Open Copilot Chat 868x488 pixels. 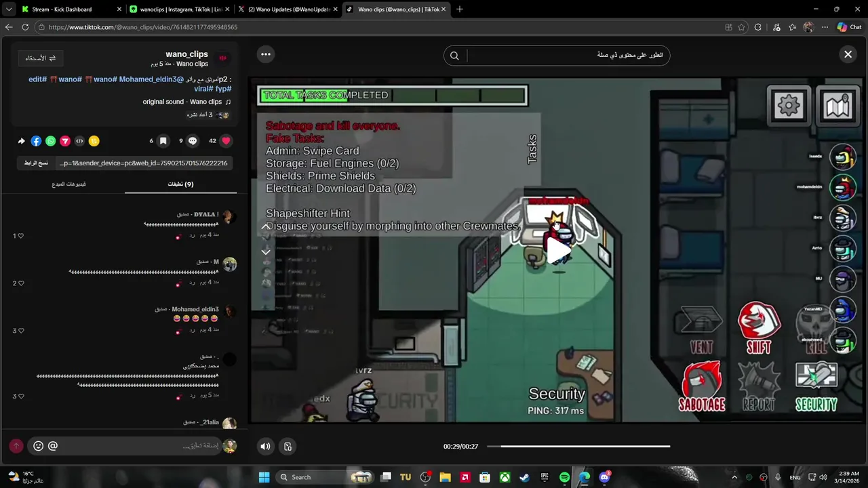tap(849, 27)
